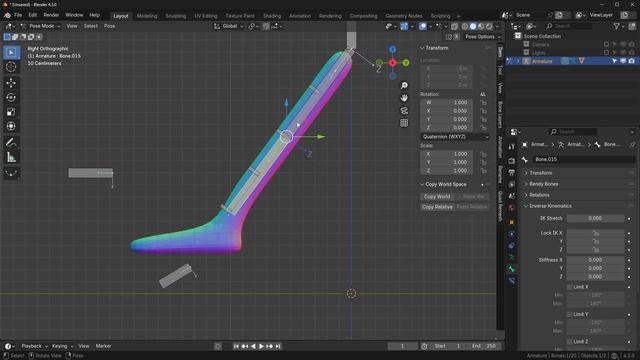Open the Armature data properties tab icon
The width and height of the screenshot is (640, 360).
511,258
